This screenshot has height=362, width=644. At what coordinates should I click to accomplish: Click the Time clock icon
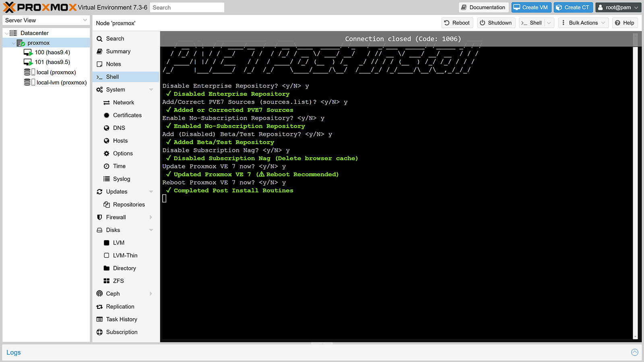tap(107, 166)
